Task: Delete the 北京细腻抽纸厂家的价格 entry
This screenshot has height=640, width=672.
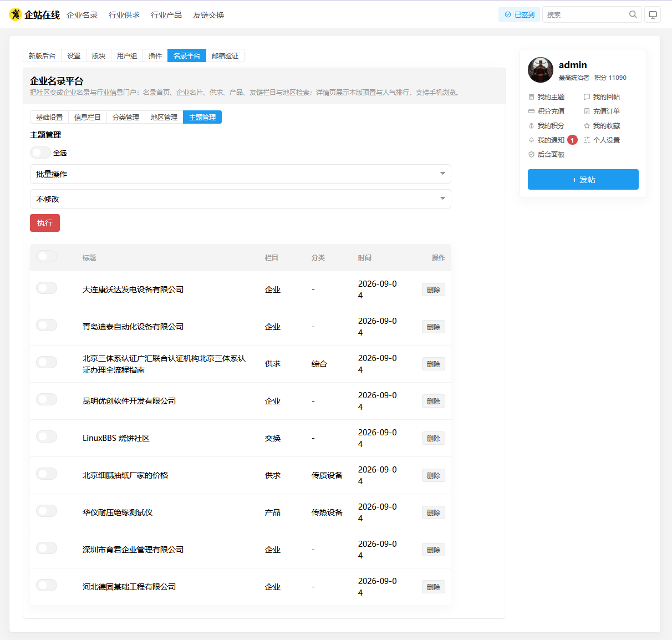Action: [x=434, y=475]
